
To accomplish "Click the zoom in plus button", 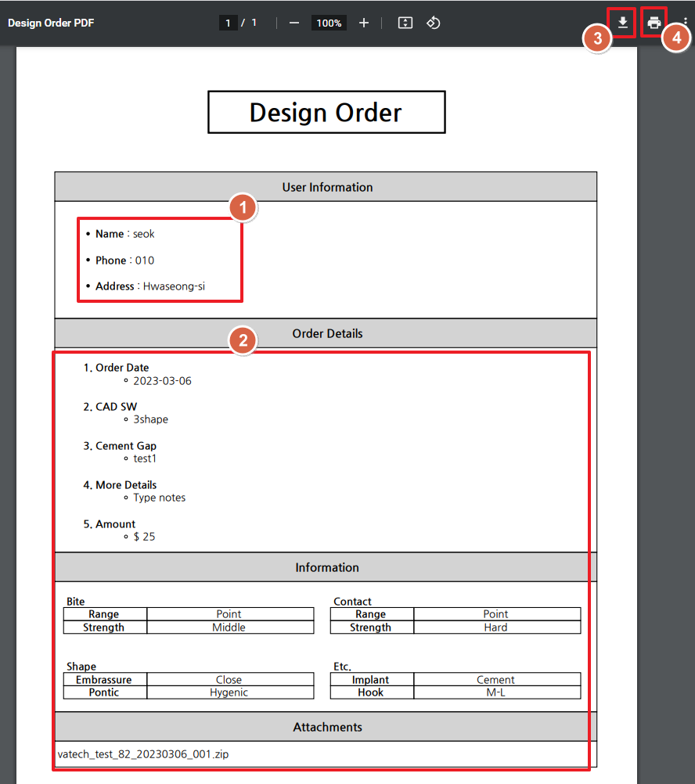I will coord(363,23).
